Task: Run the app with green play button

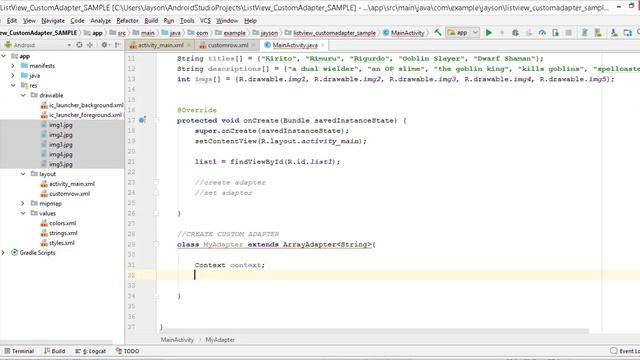Action: click(489, 33)
